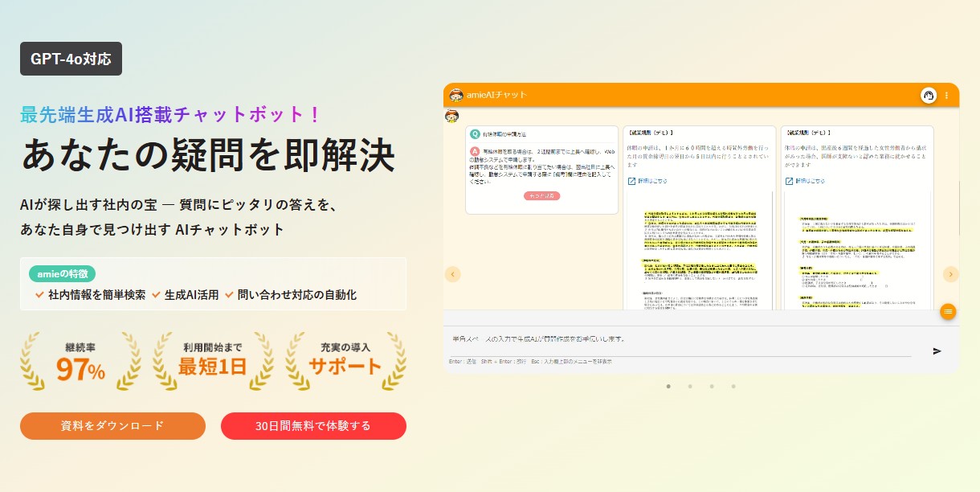
Task: Click the amie mascot avatar in chat header
Action: coord(456,95)
